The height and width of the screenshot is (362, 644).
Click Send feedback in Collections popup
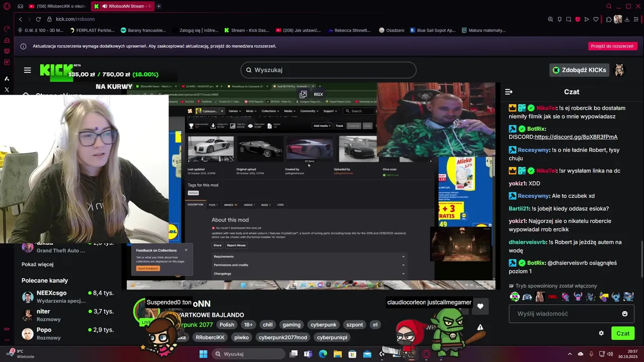pyautogui.click(x=148, y=268)
